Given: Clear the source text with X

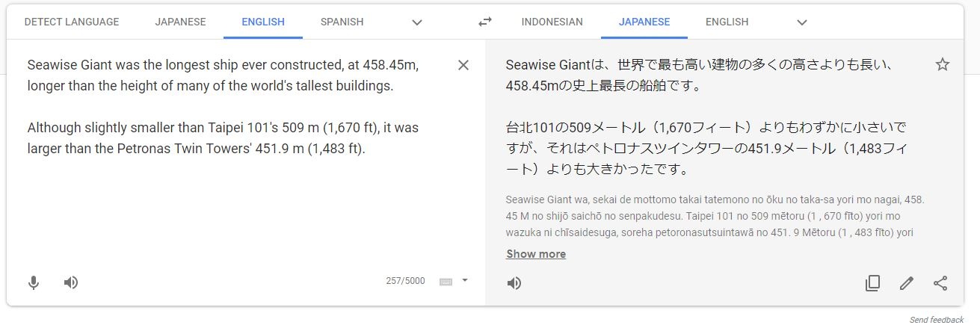Looking at the screenshot, I should (463, 65).
